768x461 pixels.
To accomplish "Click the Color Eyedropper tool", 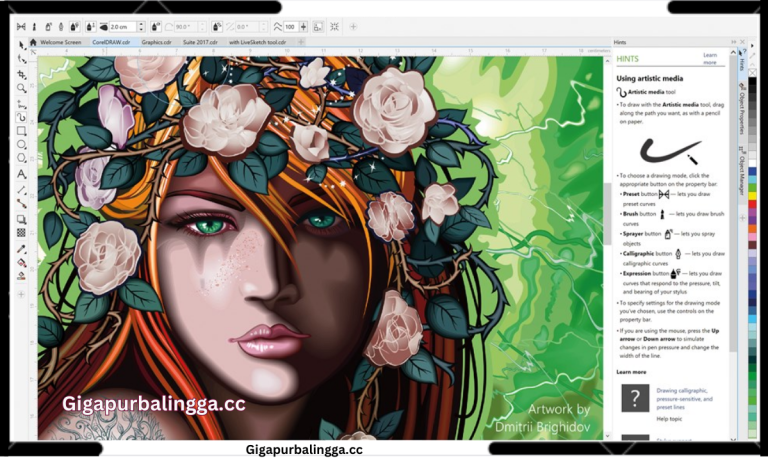I will click(21, 247).
